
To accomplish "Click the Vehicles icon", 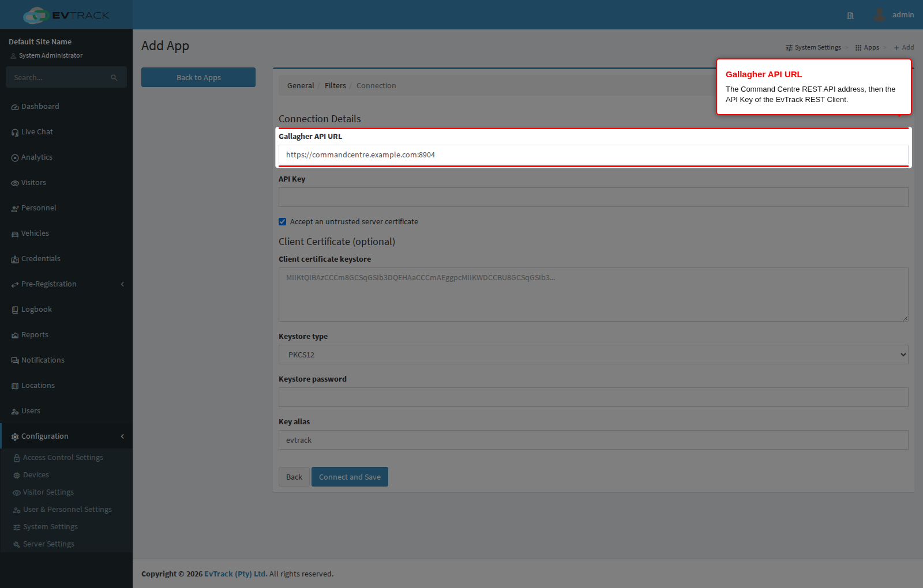I will pos(15,234).
